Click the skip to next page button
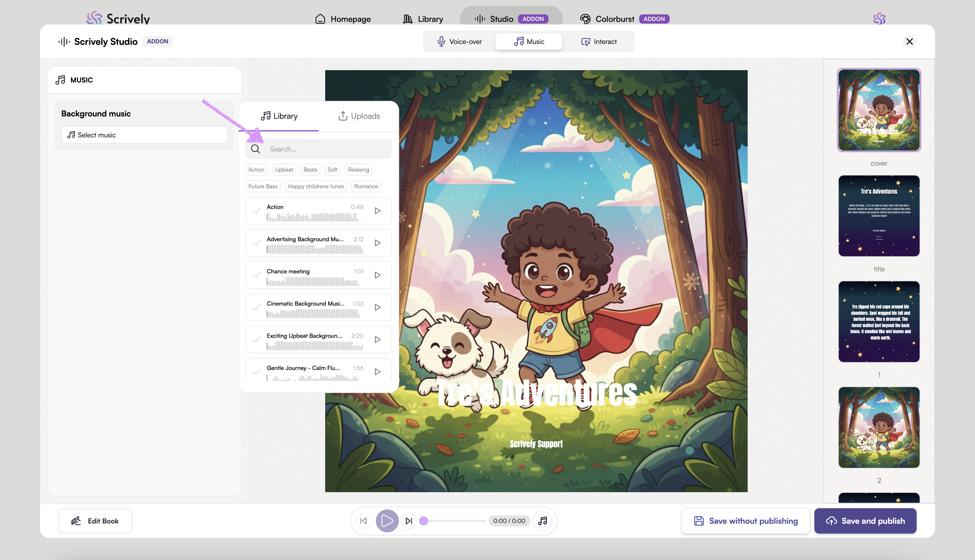975x560 pixels. (x=409, y=521)
